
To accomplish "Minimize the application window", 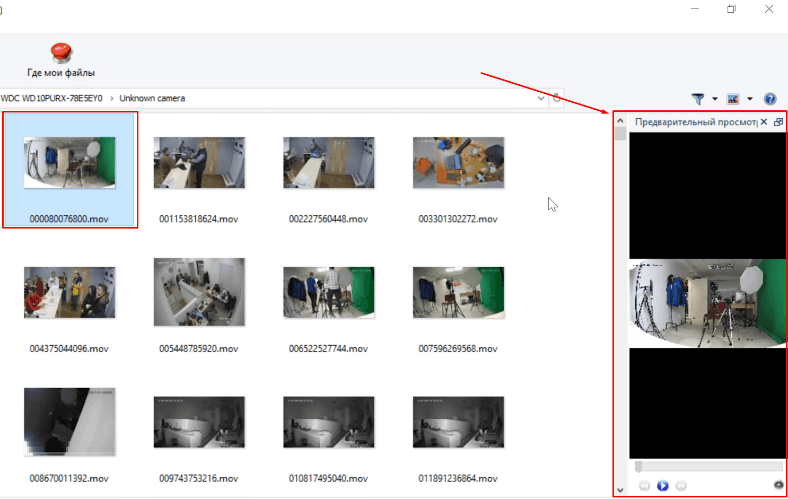I will click(x=695, y=9).
